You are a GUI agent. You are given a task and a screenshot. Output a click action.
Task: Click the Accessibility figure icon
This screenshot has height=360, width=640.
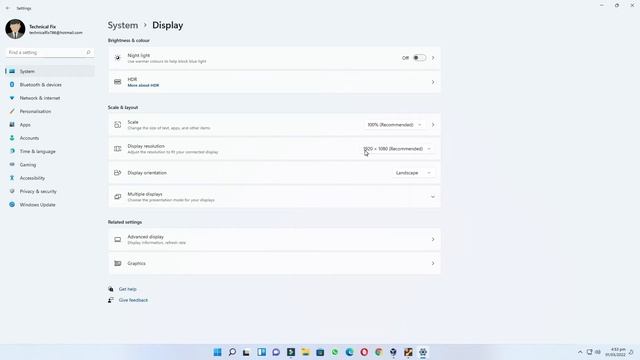pyautogui.click(x=12, y=178)
